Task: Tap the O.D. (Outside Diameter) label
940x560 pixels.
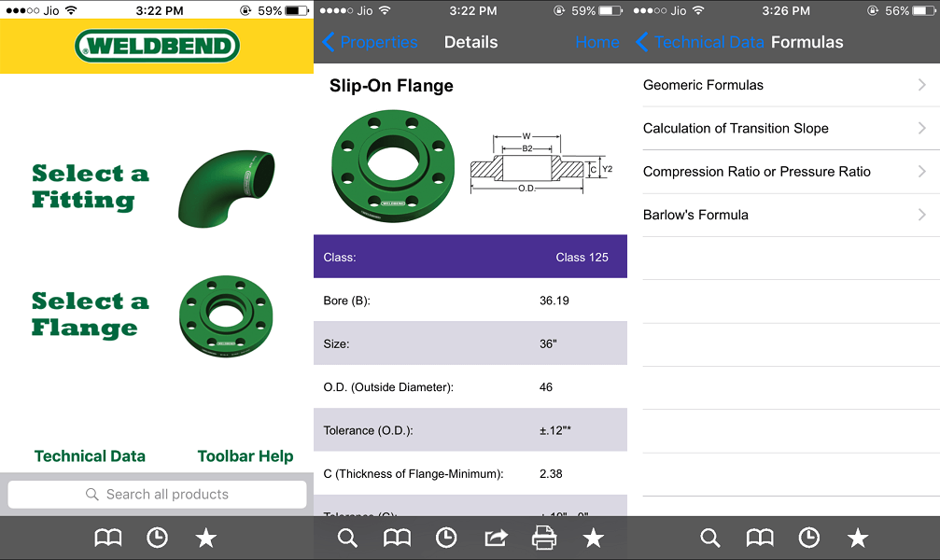Action: [x=388, y=387]
